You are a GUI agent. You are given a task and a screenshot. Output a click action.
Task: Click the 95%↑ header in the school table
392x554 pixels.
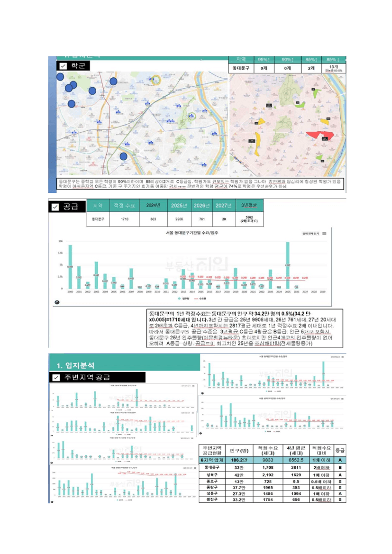point(264,59)
